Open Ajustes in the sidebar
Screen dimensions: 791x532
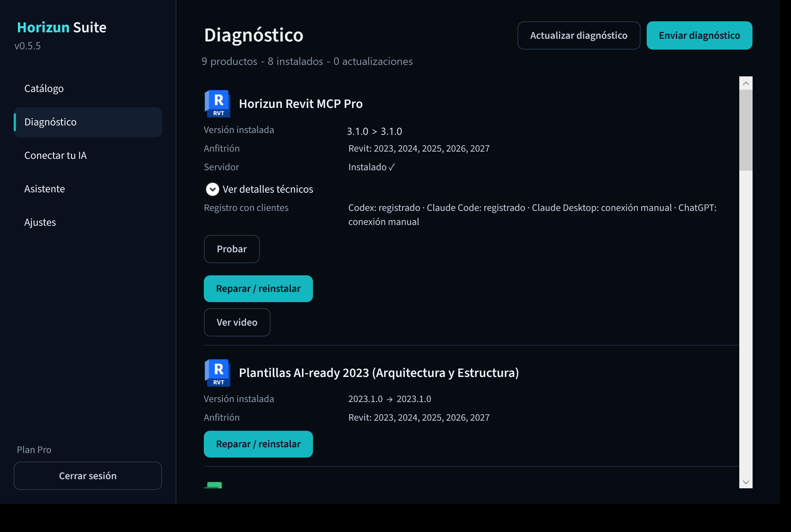88,222
